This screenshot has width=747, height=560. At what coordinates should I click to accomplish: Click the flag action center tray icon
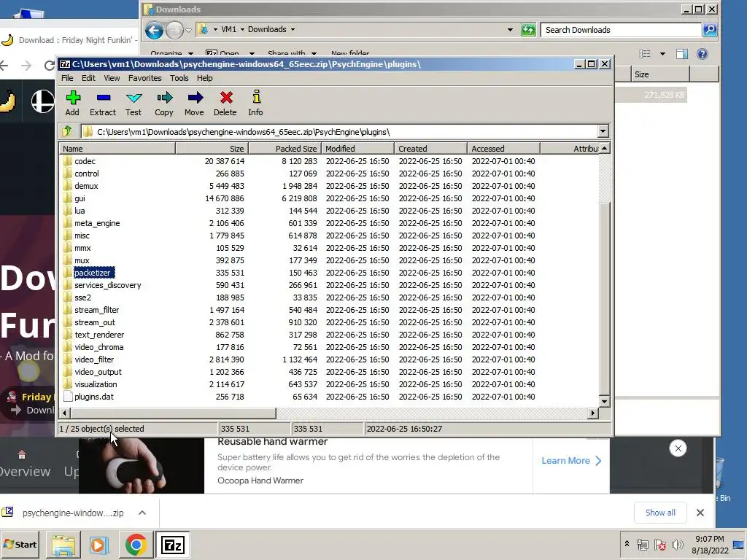click(659, 544)
